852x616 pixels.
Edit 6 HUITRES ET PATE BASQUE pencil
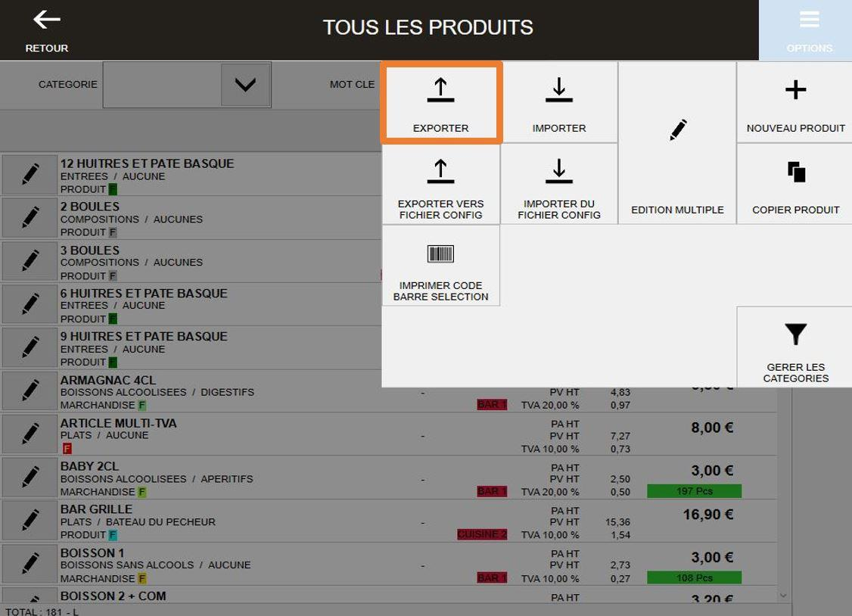(x=30, y=304)
